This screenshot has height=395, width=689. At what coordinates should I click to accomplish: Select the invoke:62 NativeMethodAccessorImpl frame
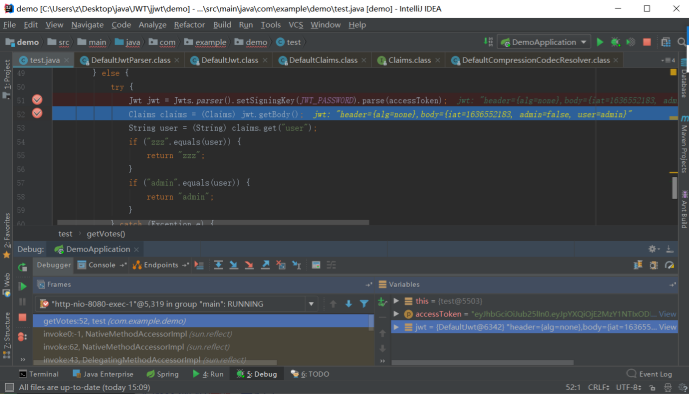pyautogui.click(x=203, y=347)
